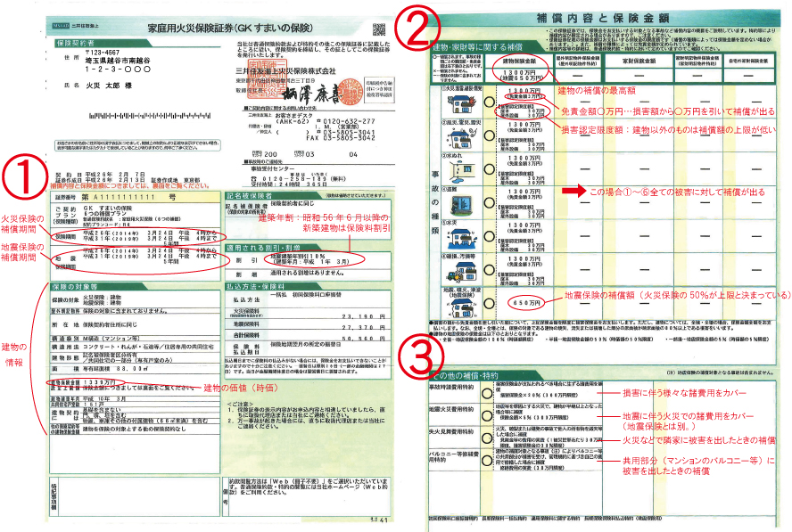792x532 pixels.
Task: Click the earthquake premium 27,370 円
Action: point(364,327)
